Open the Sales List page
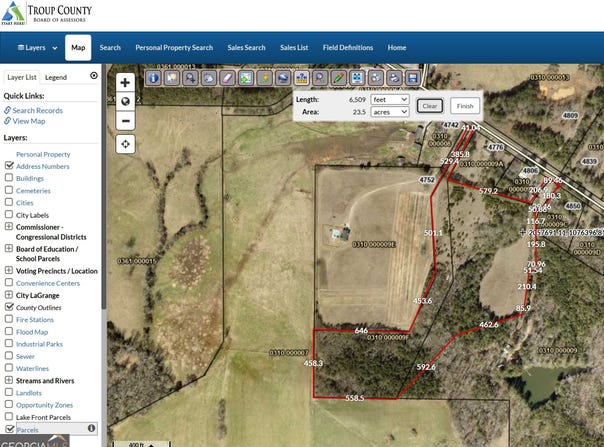This screenshot has height=447, width=604. (x=294, y=48)
